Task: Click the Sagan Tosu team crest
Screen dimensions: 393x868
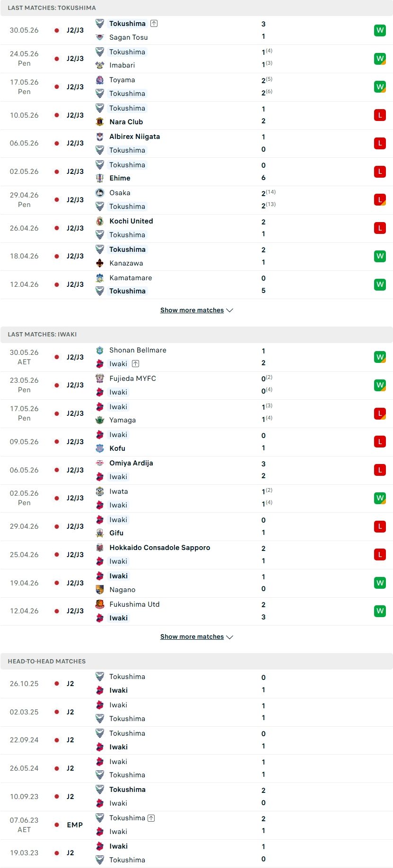Action: (x=100, y=37)
